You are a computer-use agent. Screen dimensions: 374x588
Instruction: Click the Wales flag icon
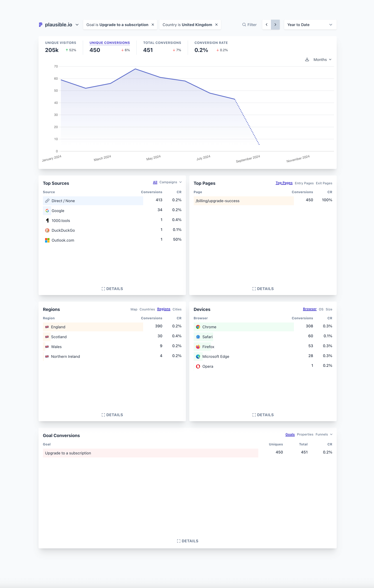tap(47, 347)
